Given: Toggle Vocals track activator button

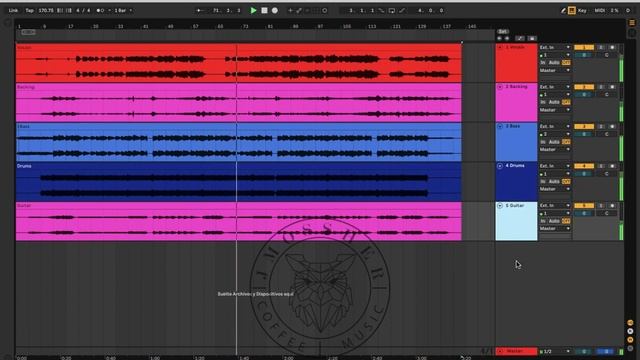Looking at the screenshot, I should (x=584, y=47).
